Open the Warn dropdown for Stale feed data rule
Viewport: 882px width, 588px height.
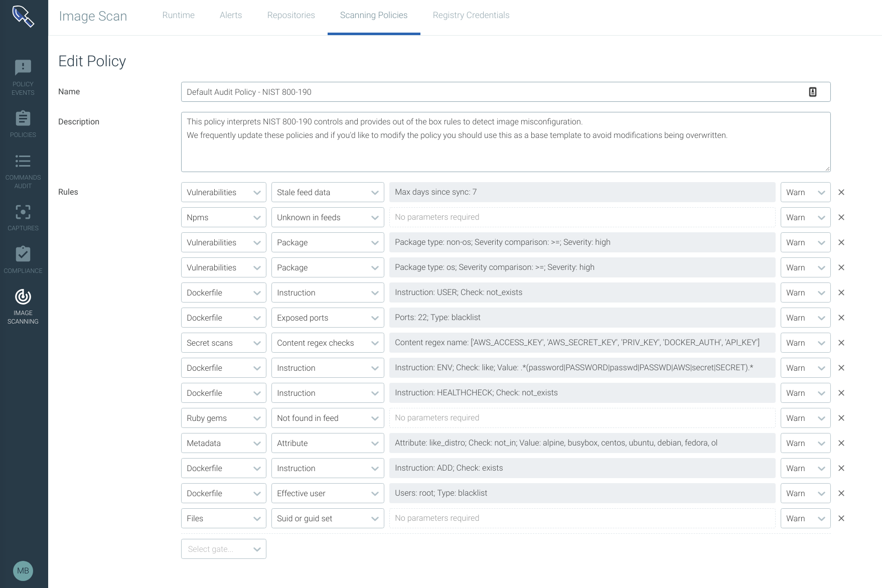805,192
